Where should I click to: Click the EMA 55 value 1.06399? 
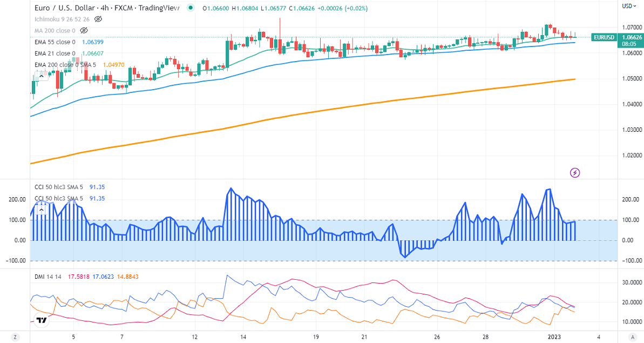click(93, 42)
